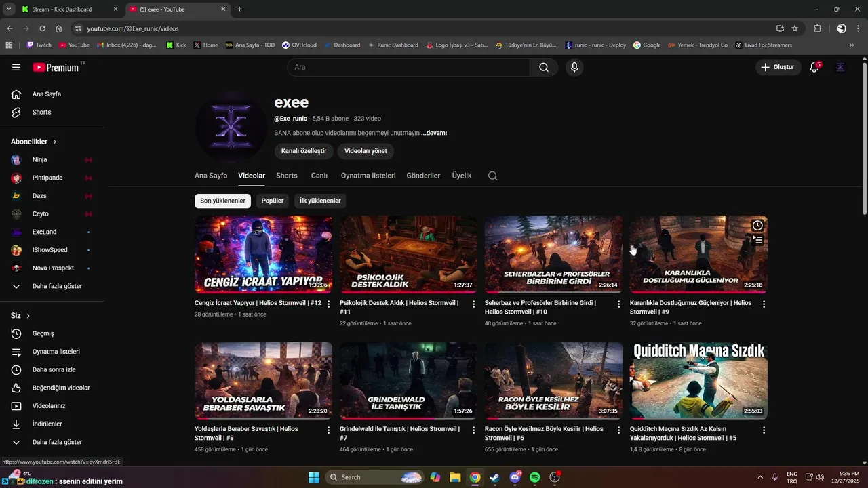The height and width of the screenshot is (488, 868).
Task: Open Ninja subscription channel
Action: click(52, 160)
